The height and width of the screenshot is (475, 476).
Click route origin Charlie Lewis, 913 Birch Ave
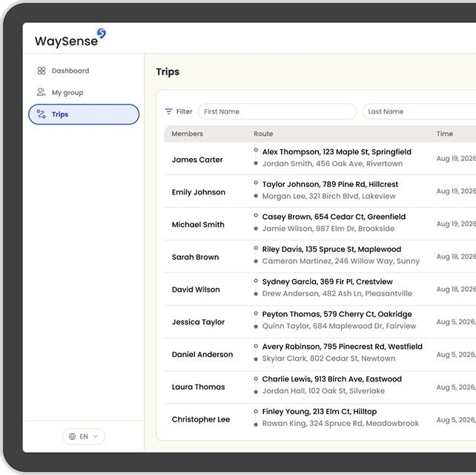tap(332, 379)
